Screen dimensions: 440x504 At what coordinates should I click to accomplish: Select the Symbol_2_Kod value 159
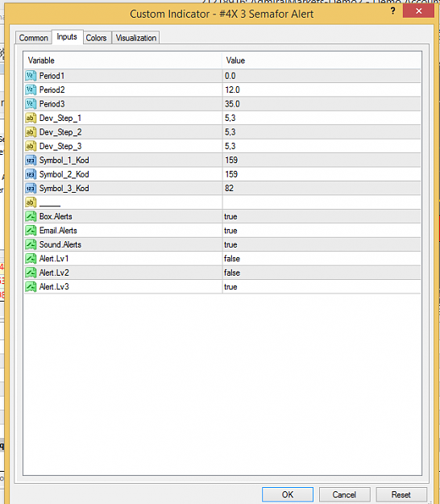(x=231, y=174)
